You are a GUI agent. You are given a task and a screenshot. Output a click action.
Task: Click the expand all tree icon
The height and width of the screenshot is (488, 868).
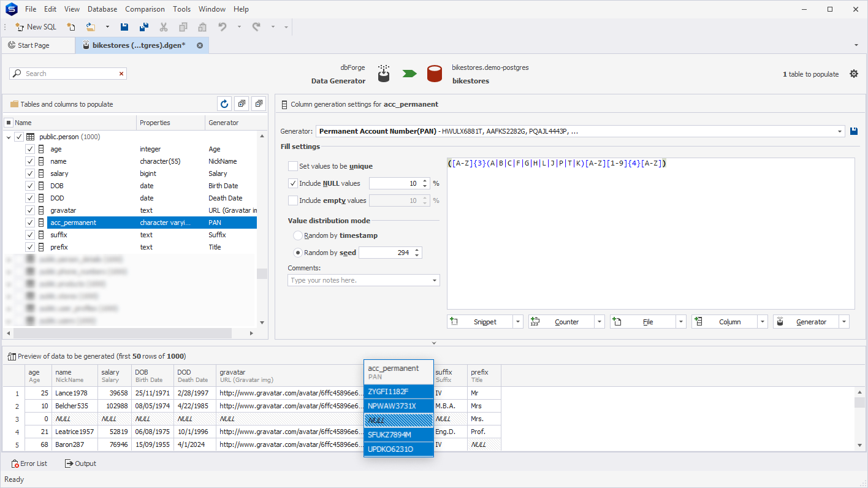(x=242, y=104)
